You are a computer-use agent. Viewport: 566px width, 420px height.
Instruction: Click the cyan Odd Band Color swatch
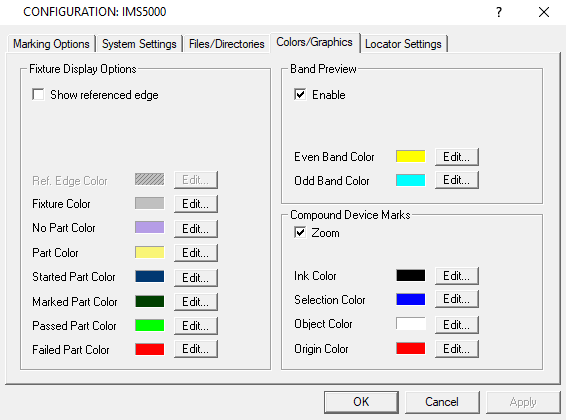coord(410,180)
